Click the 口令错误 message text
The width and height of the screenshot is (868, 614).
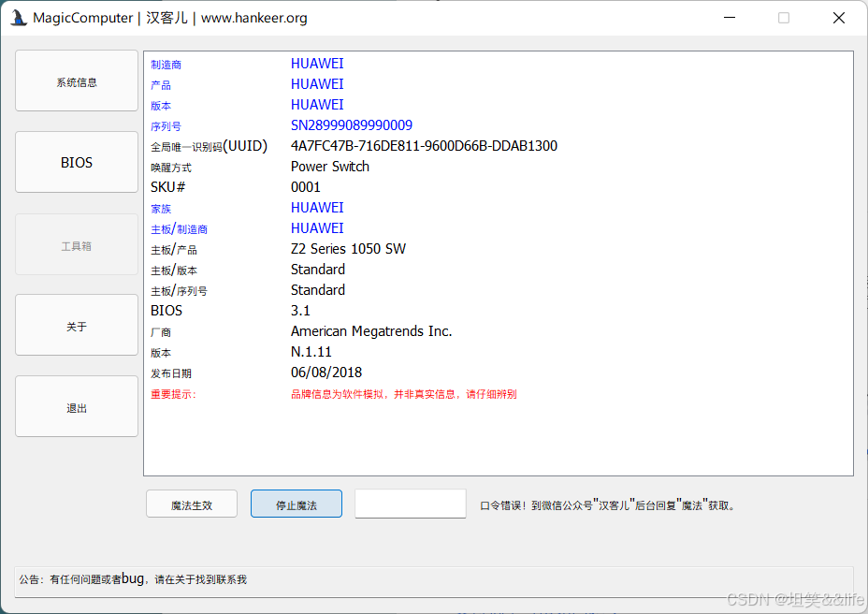pyautogui.click(x=607, y=505)
